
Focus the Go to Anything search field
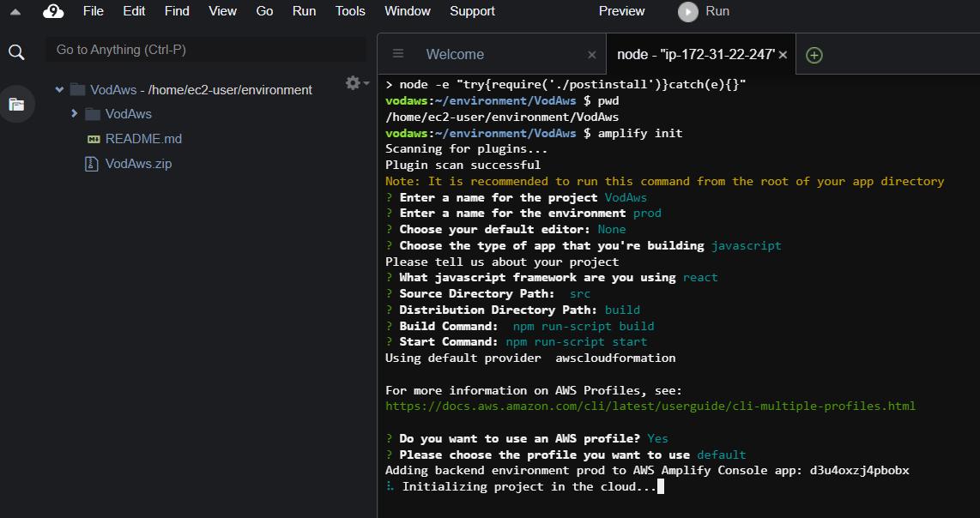pyautogui.click(x=206, y=50)
